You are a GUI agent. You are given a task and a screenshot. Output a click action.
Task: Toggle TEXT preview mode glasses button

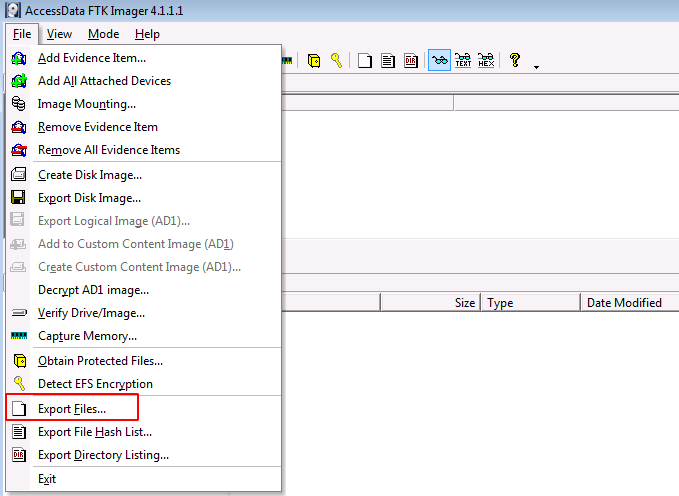[x=463, y=60]
